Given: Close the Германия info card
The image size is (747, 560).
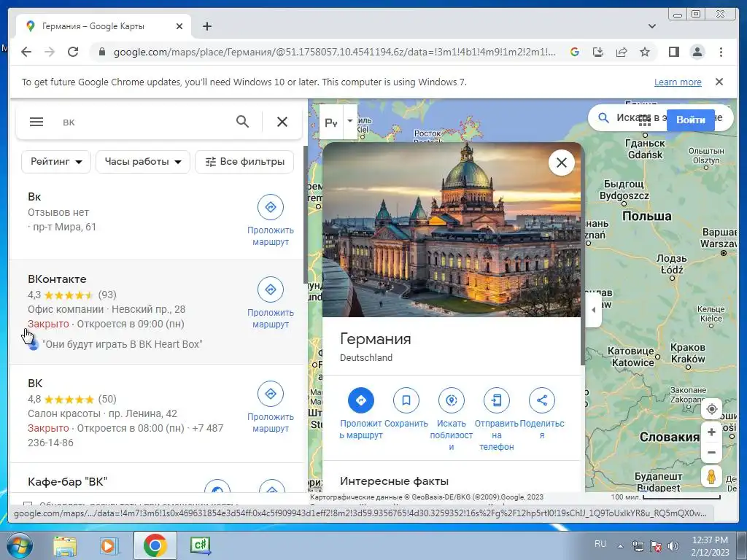Looking at the screenshot, I should 562,163.
